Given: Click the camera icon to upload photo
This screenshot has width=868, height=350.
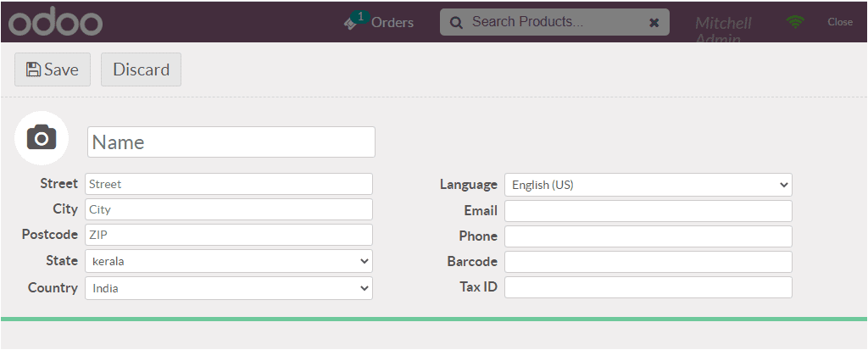Looking at the screenshot, I should [42, 138].
